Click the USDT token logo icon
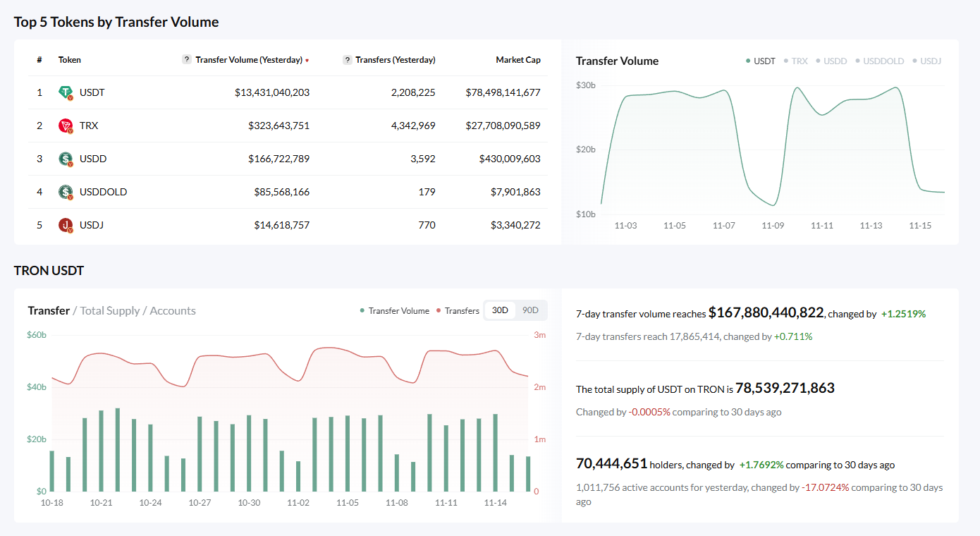This screenshot has height=536, width=980. pyautogui.click(x=66, y=92)
